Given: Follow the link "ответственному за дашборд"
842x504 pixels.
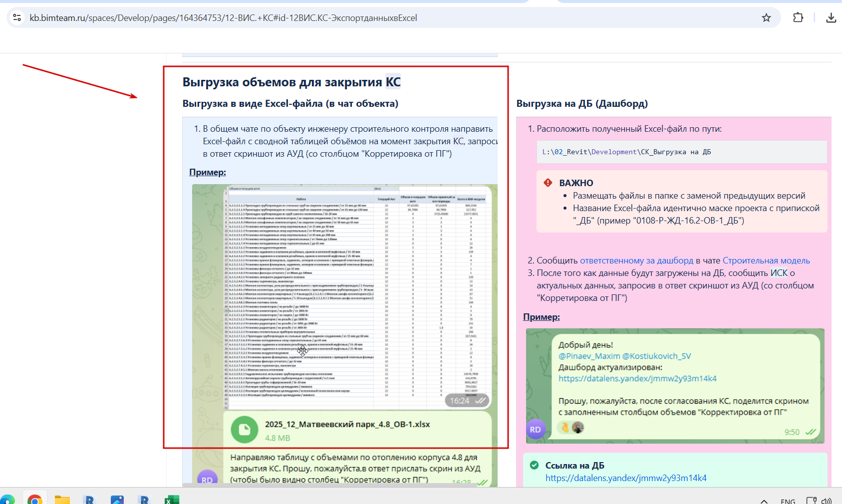Looking at the screenshot, I should coord(636,260).
